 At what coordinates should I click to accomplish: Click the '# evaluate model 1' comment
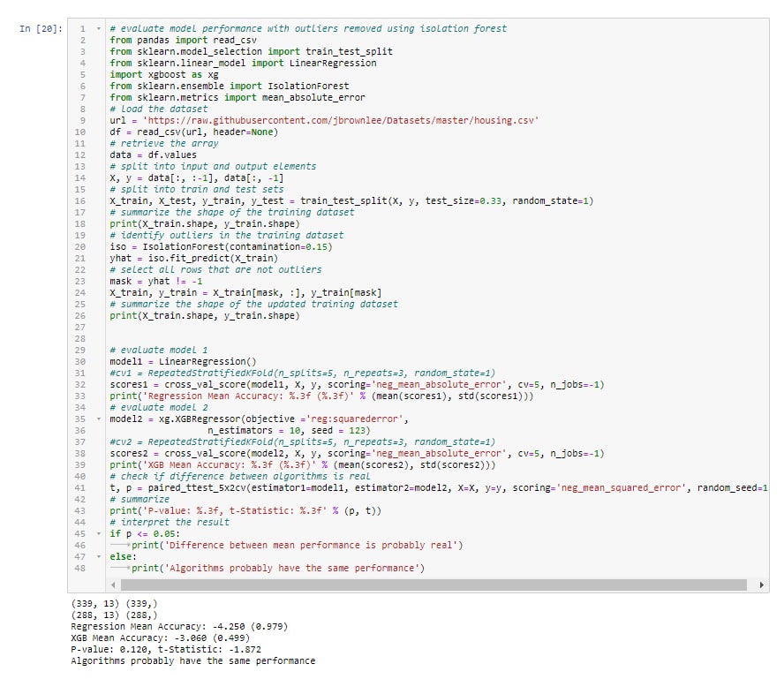coord(159,350)
